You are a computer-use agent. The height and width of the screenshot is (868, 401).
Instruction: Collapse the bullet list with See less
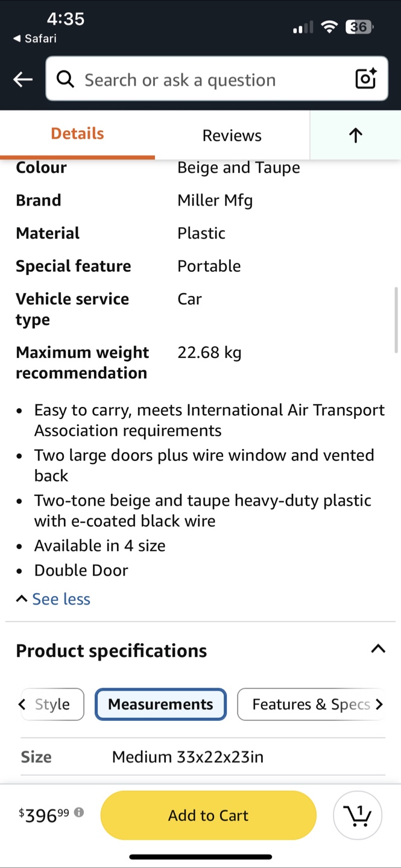(54, 599)
